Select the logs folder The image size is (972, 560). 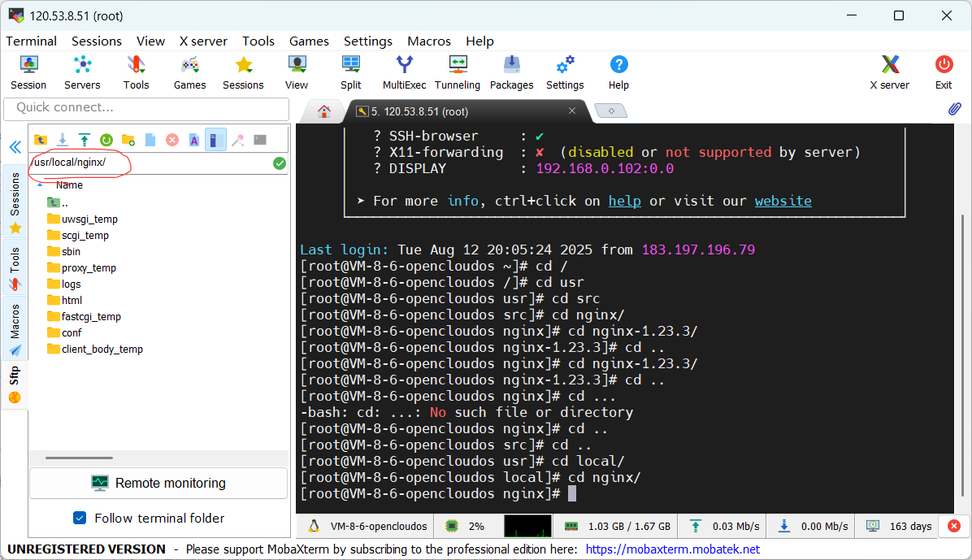tap(64, 284)
